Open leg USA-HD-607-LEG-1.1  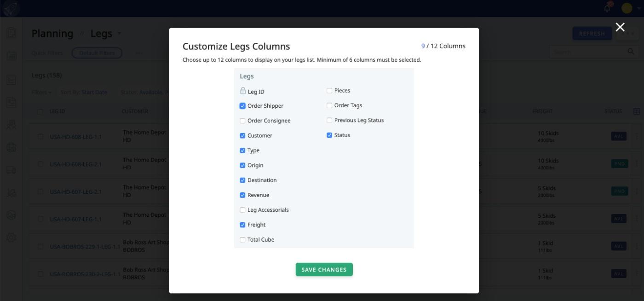point(76,220)
